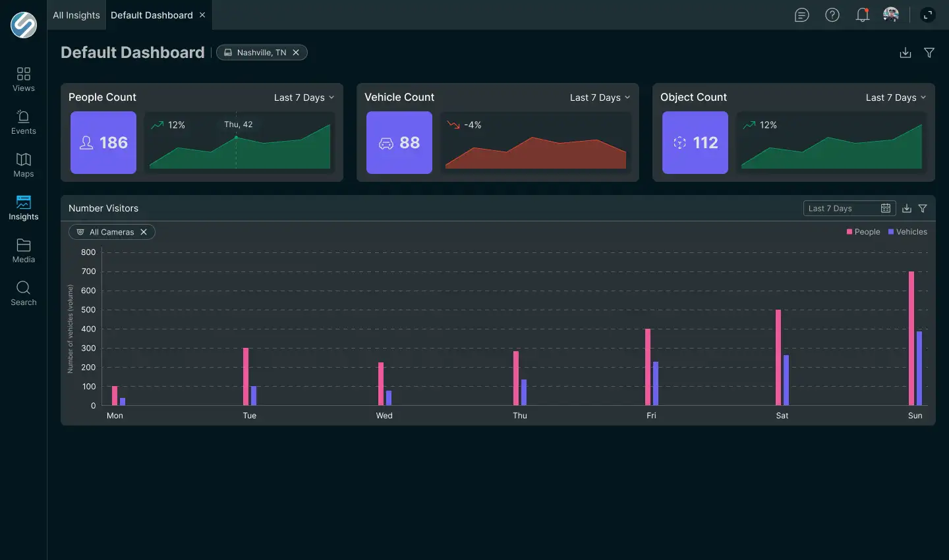Click the Nashville, TN location chip
The height and width of the screenshot is (560, 949).
[x=262, y=53]
